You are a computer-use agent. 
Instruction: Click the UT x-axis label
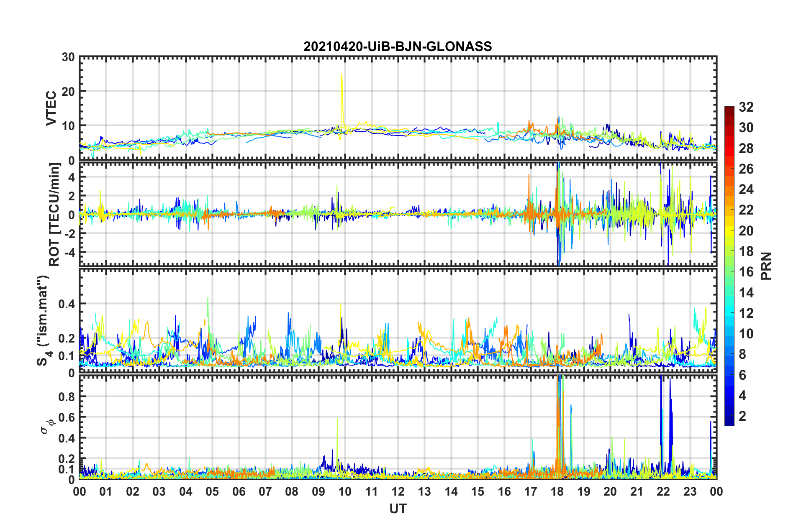pos(398,509)
